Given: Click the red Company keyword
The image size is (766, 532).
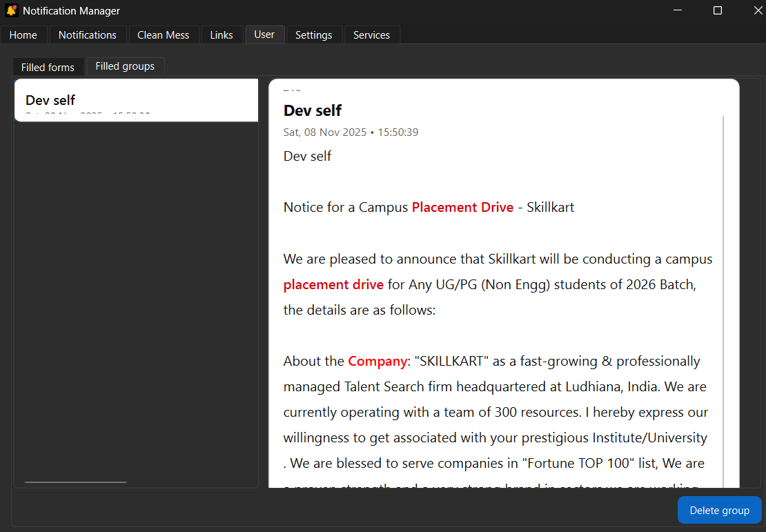Looking at the screenshot, I should tap(377, 362).
